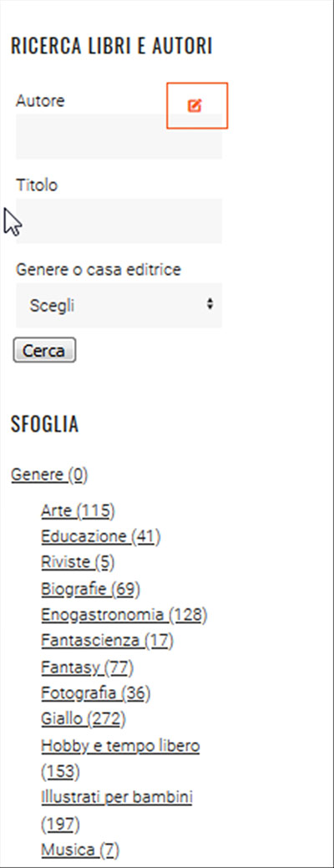Screen dimensions: 334x868
Task: Open the Scegli genre dropdown
Action: 119,305
